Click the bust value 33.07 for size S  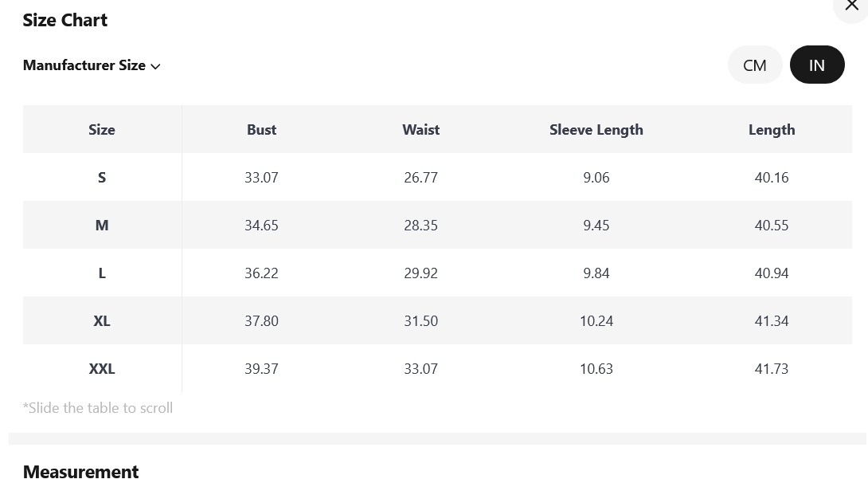point(261,177)
